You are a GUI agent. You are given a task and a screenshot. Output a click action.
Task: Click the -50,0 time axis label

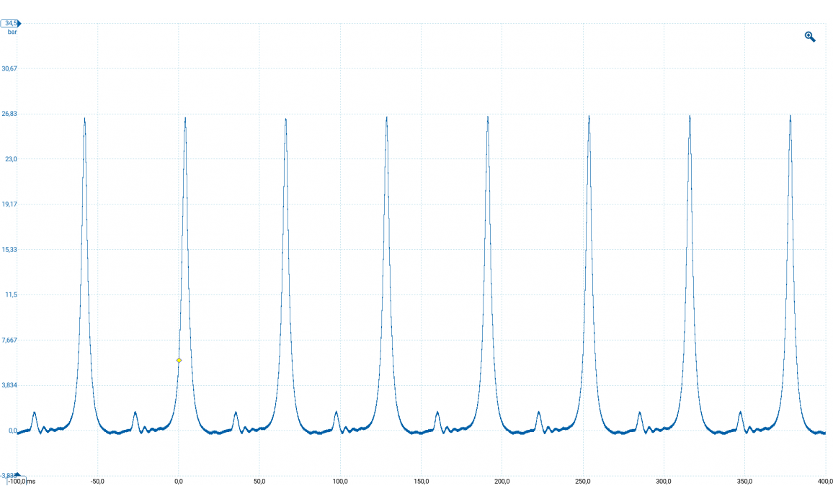pos(97,481)
